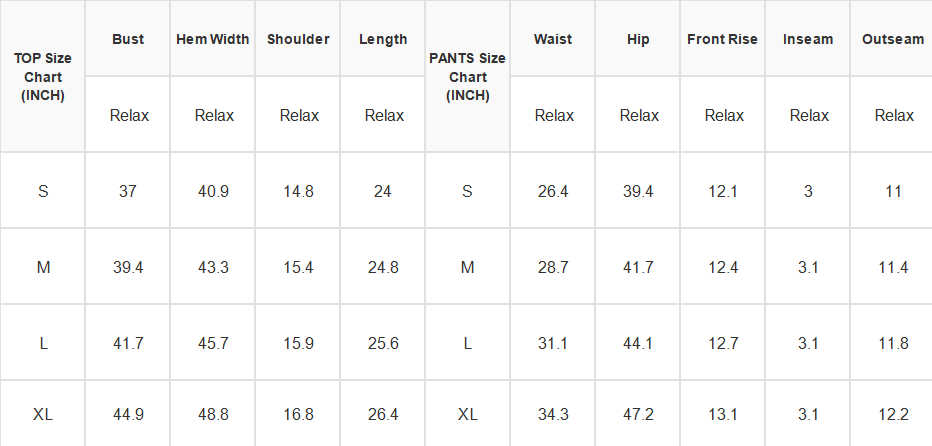The height and width of the screenshot is (446, 932).
Task: Select the Hem Width column header
Action: click(213, 39)
